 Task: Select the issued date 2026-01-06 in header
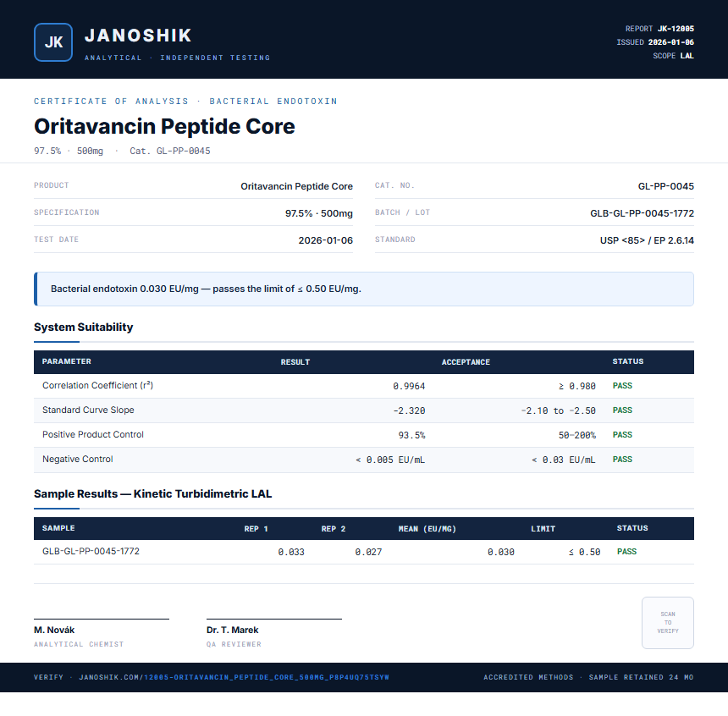(x=671, y=42)
